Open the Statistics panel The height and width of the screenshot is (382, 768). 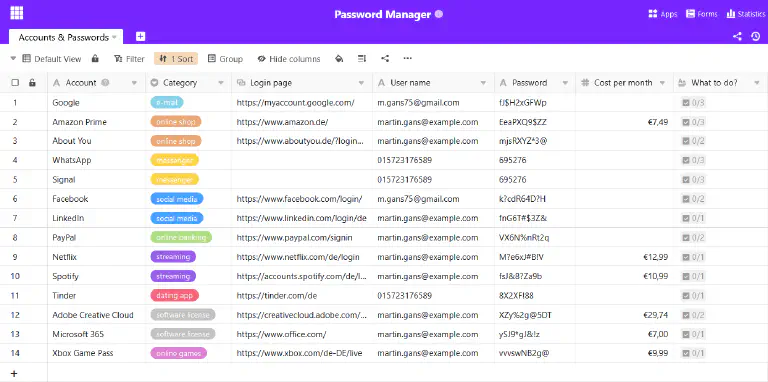(x=745, y=14)
